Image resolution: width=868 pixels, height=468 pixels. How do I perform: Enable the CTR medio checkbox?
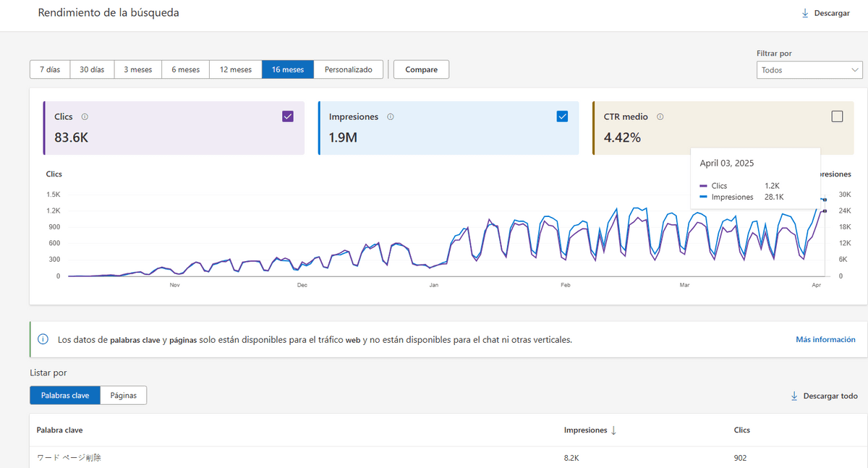[837, 116]
